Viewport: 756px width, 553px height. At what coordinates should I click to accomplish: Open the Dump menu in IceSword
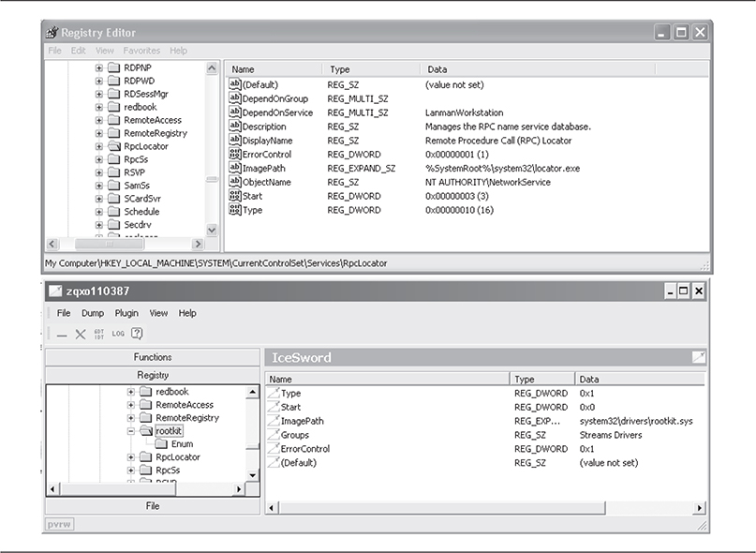93,313
